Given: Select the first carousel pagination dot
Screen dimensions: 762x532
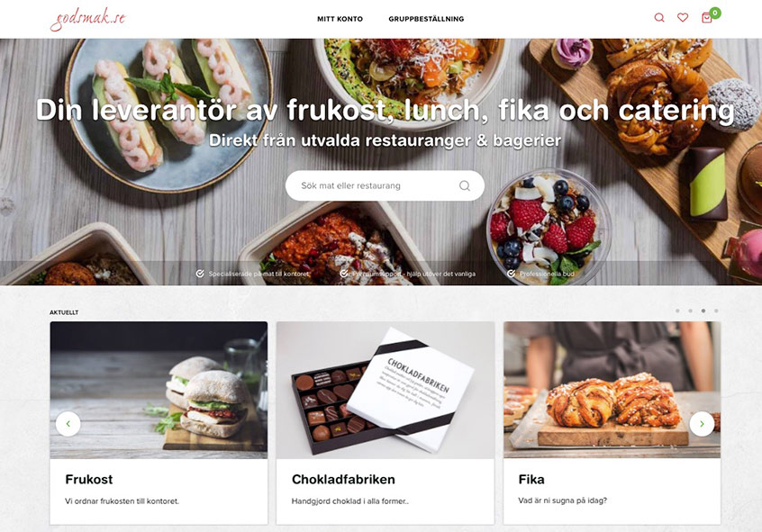Looking at the screenshot, I should tap(677, 311).
